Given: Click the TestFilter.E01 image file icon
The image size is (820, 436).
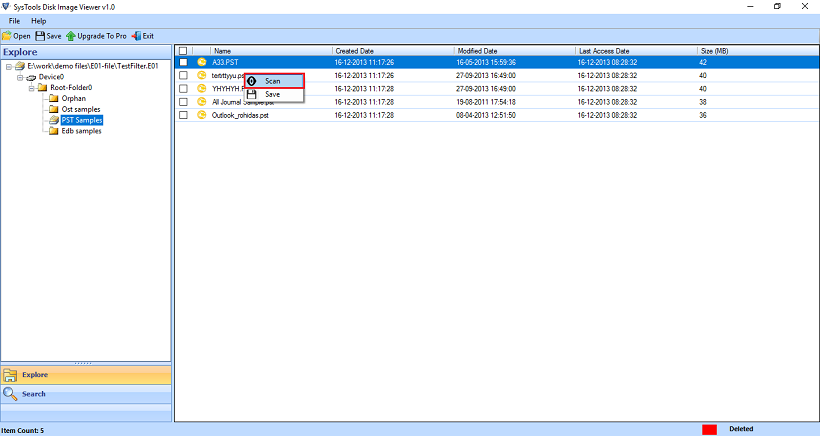Looking at the screenshot, I should click(x=20, y=66).
